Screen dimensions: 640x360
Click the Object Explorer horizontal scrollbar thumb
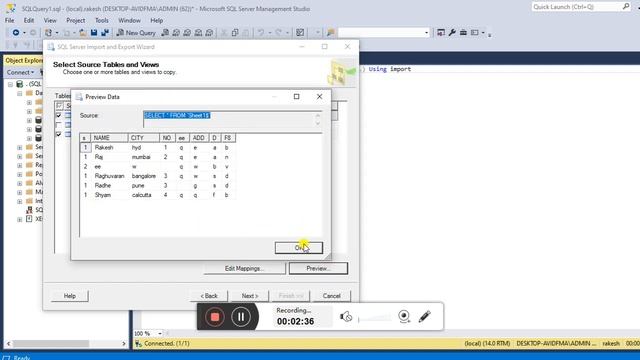(51, 344)
